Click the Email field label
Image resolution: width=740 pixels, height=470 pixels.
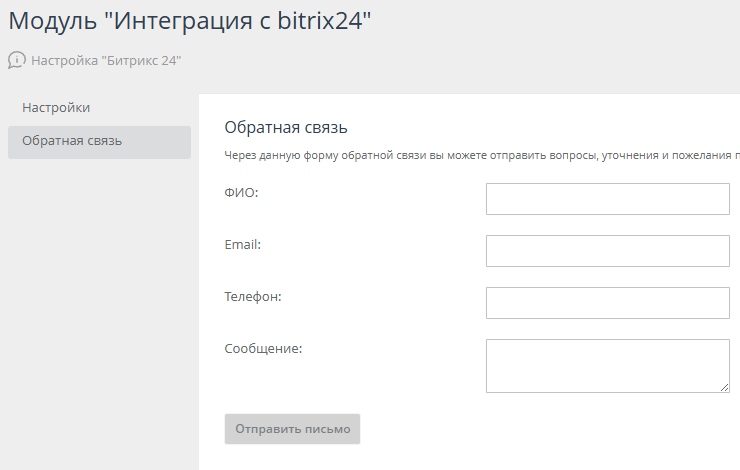(x=243, y=244)
